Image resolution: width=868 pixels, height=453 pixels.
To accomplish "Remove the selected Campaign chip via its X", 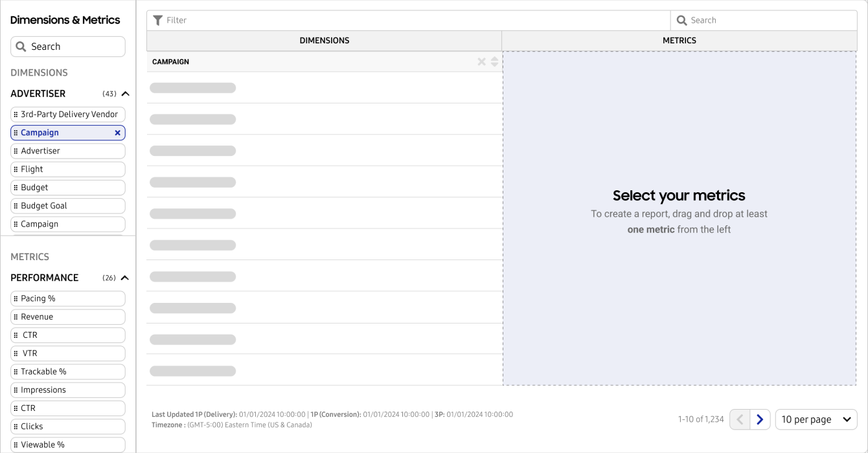I will pyautogui.click(x=117, y=133).
